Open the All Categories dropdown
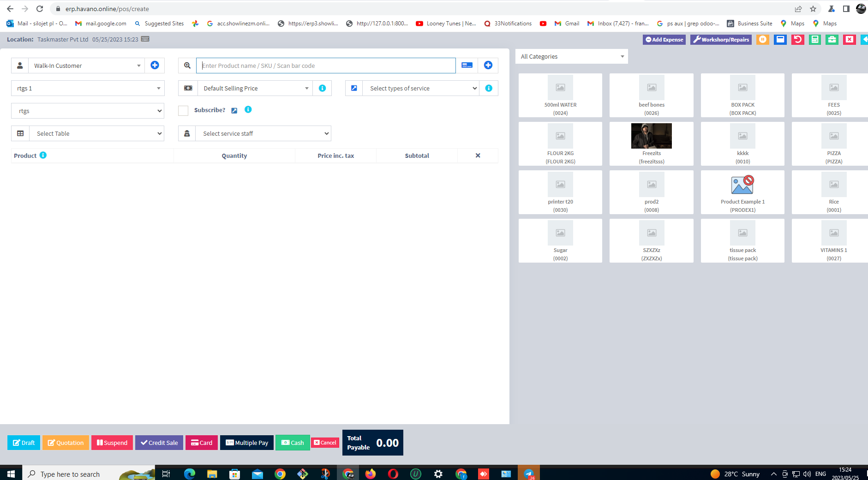 571,56
